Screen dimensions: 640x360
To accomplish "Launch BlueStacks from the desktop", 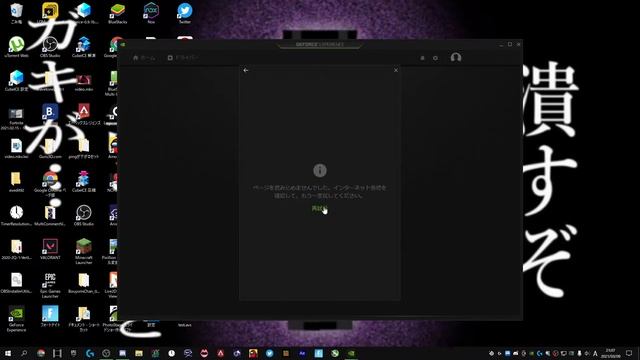I will pos(118,13).
